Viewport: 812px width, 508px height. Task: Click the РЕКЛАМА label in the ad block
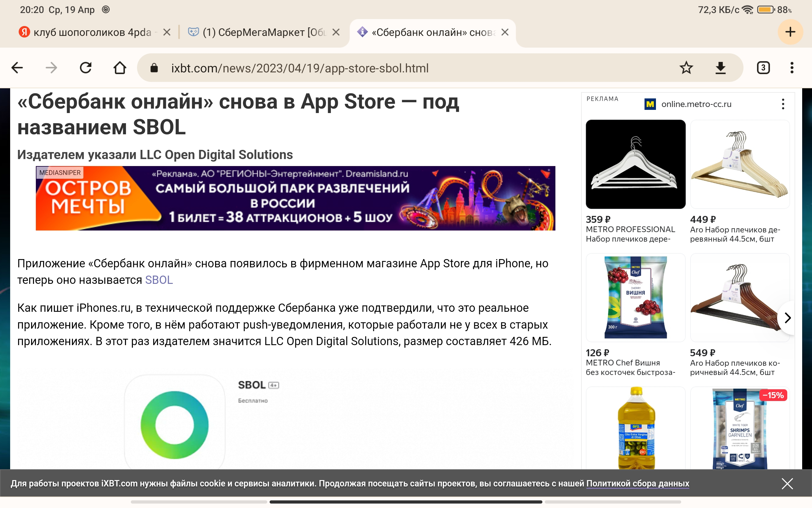pyautogui.click(x=602, y=99)
